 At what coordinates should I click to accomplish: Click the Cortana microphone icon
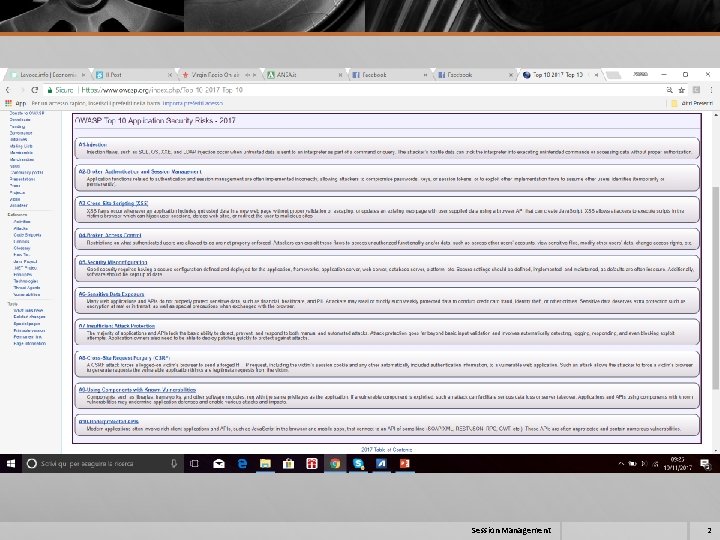[174, 464]
